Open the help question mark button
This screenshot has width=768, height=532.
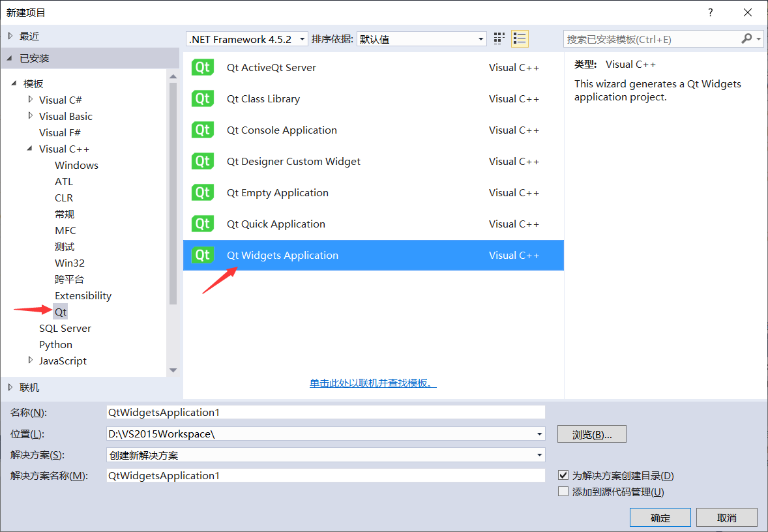(x=710, y=12)
